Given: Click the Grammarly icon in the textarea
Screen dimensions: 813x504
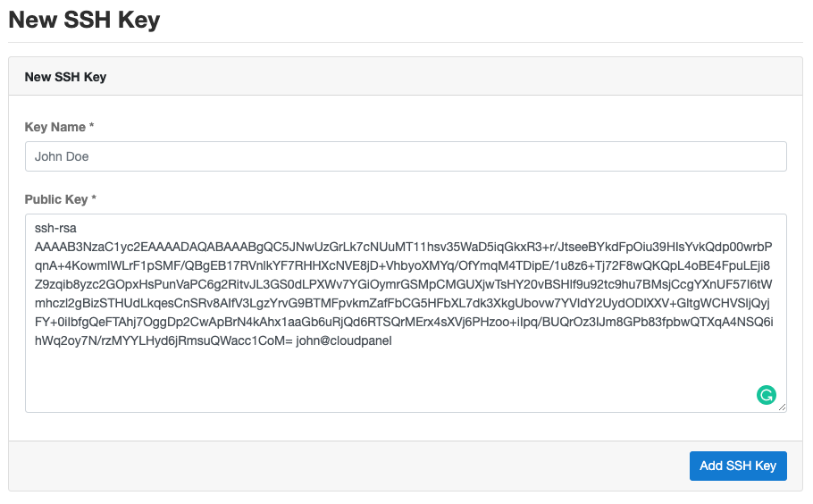Looking at the screenshot, I should click(766, 395).
